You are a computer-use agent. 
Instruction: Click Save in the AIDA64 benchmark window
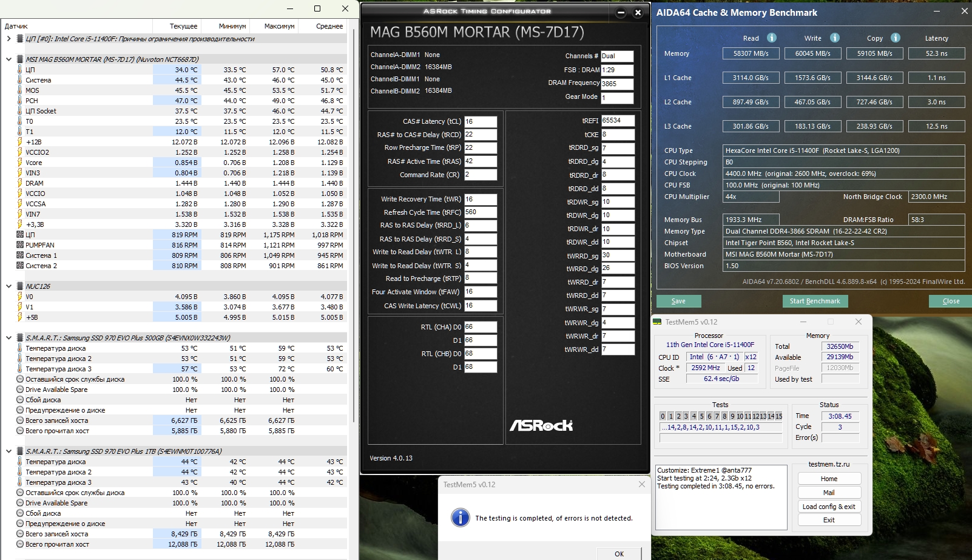(x=678, y=301)
